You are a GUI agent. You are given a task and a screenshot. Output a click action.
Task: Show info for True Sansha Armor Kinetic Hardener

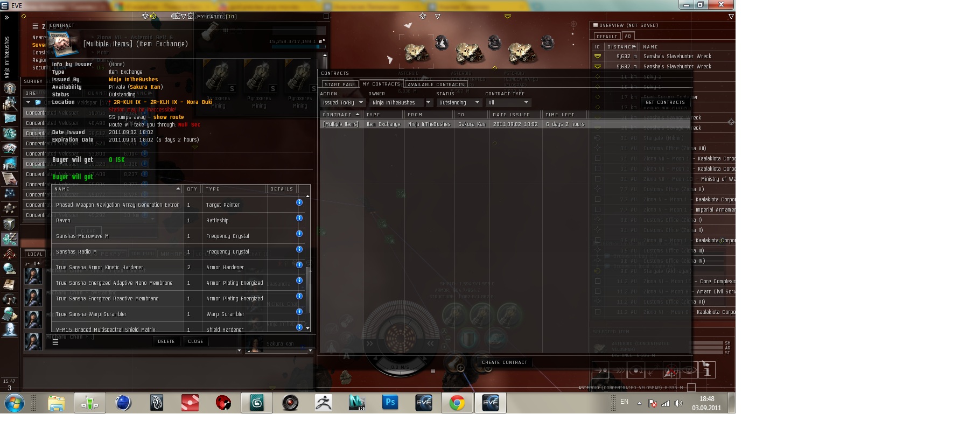click(x=299, y=265)
